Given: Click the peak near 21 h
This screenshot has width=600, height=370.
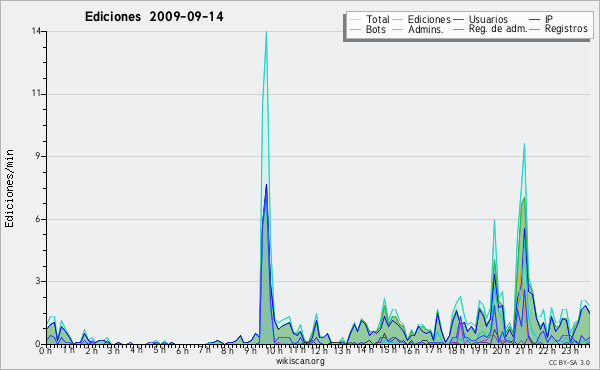Looking at the screenshot, I should click(524, 144).
